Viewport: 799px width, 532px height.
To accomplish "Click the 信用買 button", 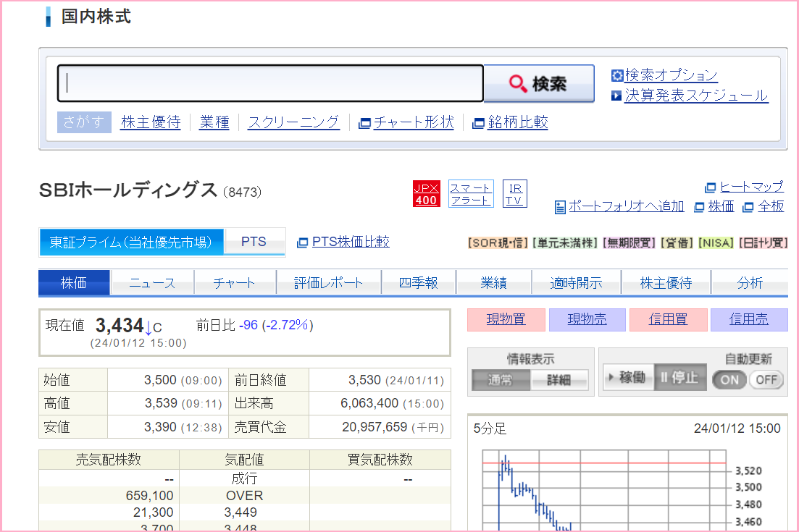I will (668, 320).
